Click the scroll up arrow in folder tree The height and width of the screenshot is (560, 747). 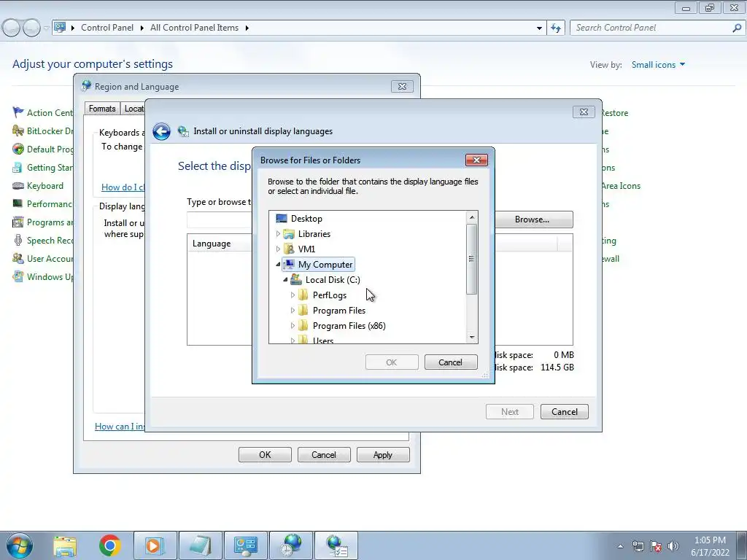point(472,217)
